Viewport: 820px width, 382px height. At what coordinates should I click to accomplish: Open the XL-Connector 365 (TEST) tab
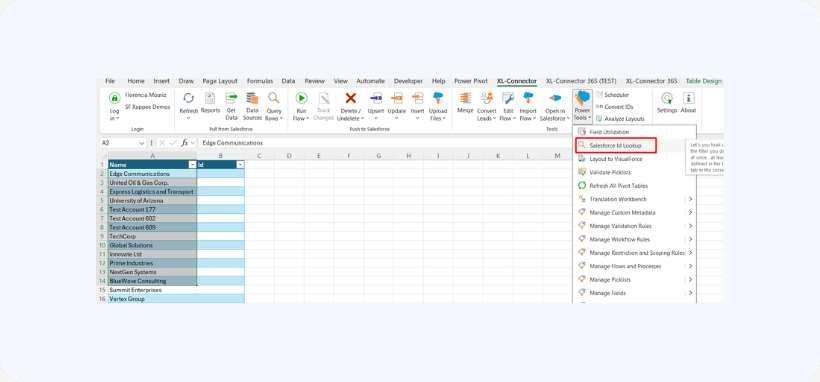581,81
